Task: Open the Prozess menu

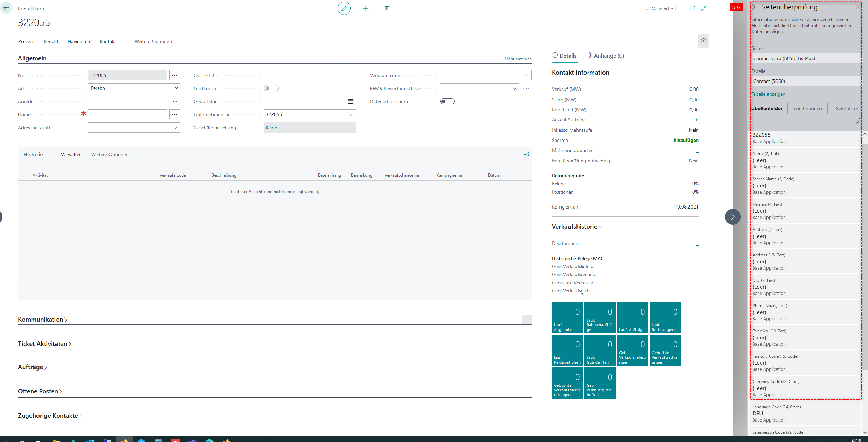Action: pos(26,41)
